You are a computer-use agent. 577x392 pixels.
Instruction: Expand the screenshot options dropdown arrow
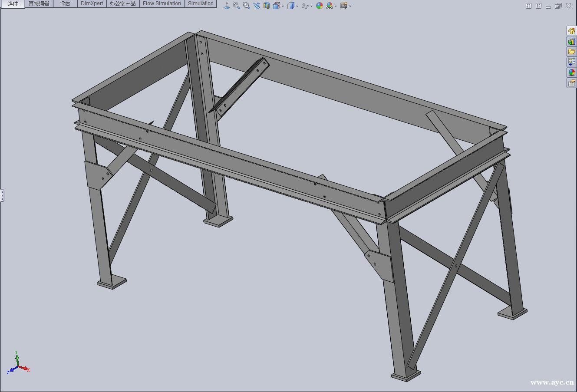(x=350, y=6)
